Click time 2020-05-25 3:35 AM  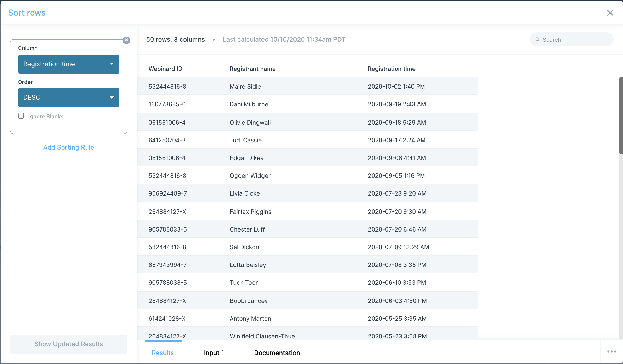coord(397,318)
